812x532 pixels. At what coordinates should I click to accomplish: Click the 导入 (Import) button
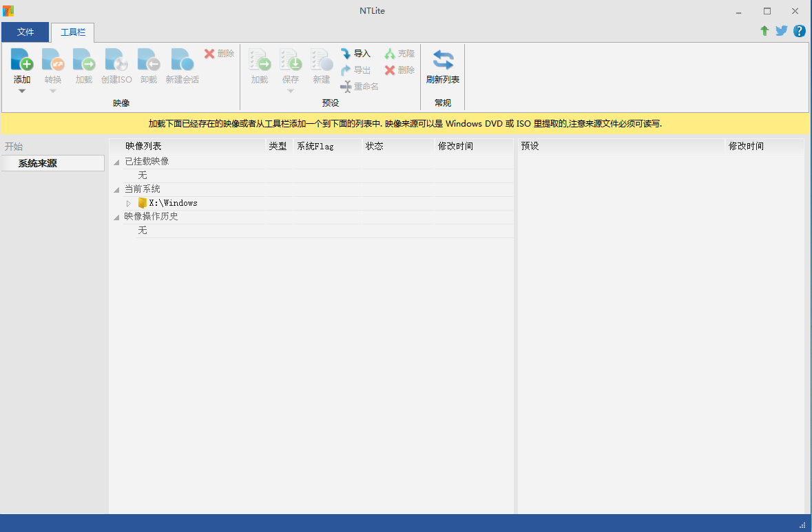355,53
